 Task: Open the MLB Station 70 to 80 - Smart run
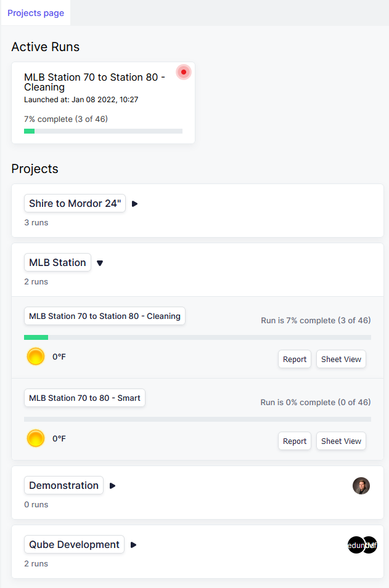click(84, 398)
